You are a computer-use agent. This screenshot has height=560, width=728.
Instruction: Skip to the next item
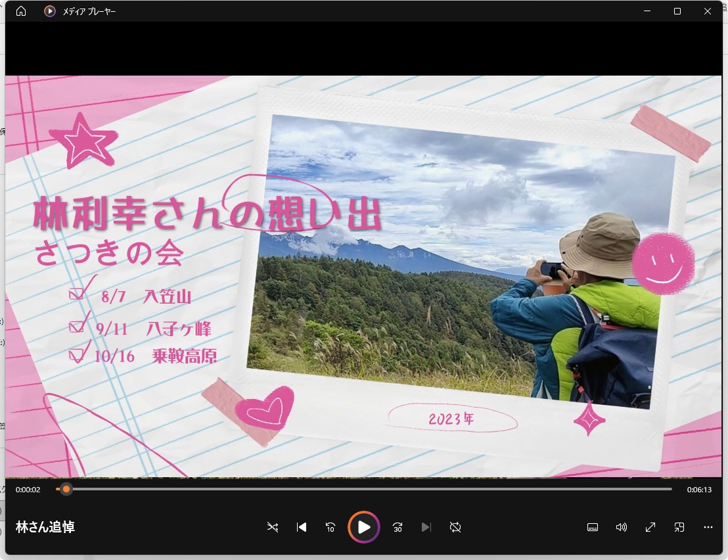(x=426, y=527)
